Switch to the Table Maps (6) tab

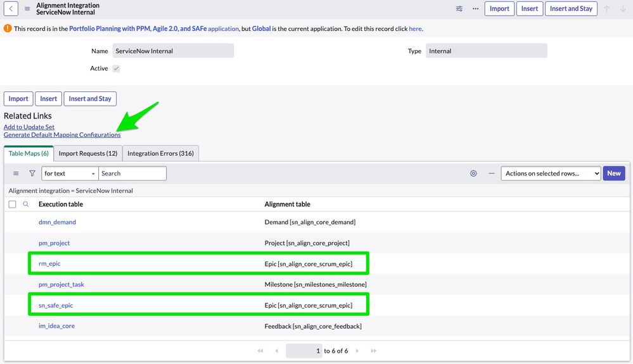pyautogui.click(x=29, y=154)
